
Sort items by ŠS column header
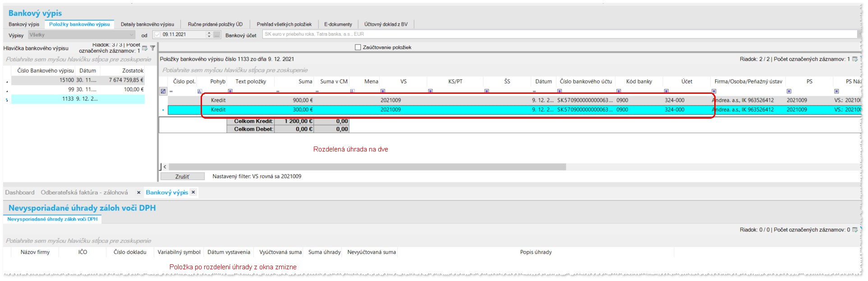click(507, 82)
